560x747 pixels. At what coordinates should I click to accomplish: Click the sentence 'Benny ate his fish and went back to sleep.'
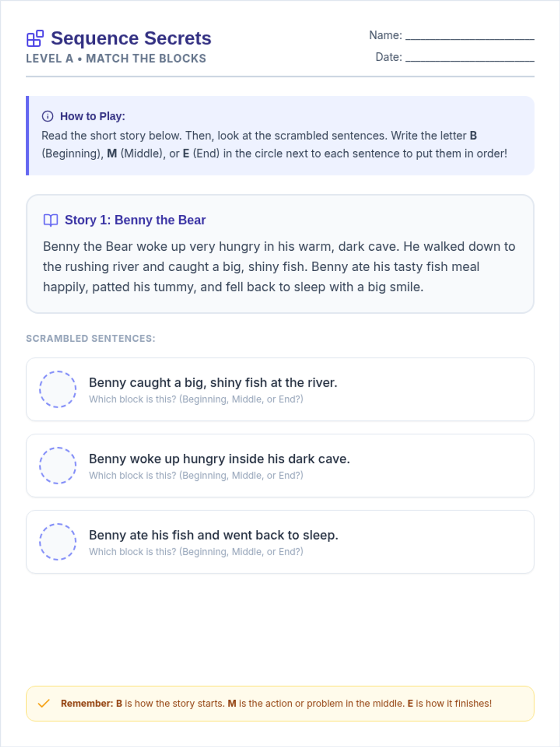pyautogui.click(x=214, y=535)
